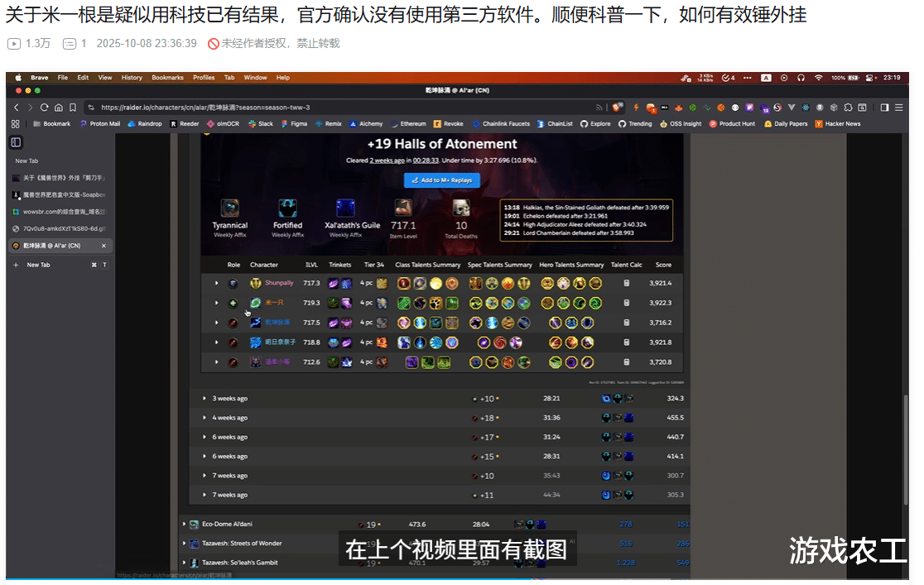
Task: Open the React DevTools extension icon
Action: [x=806, y=108]
